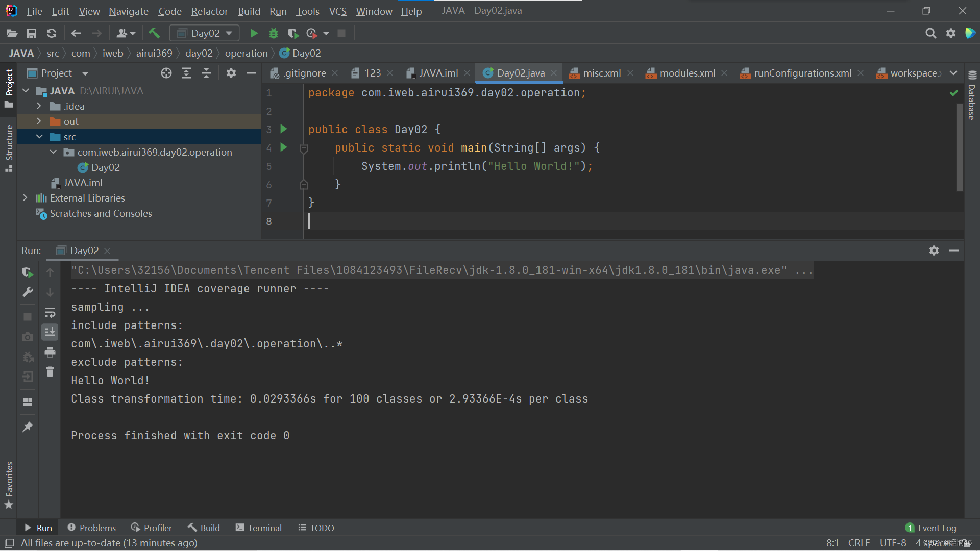Click the Build project hammer icon

(154, 33)
